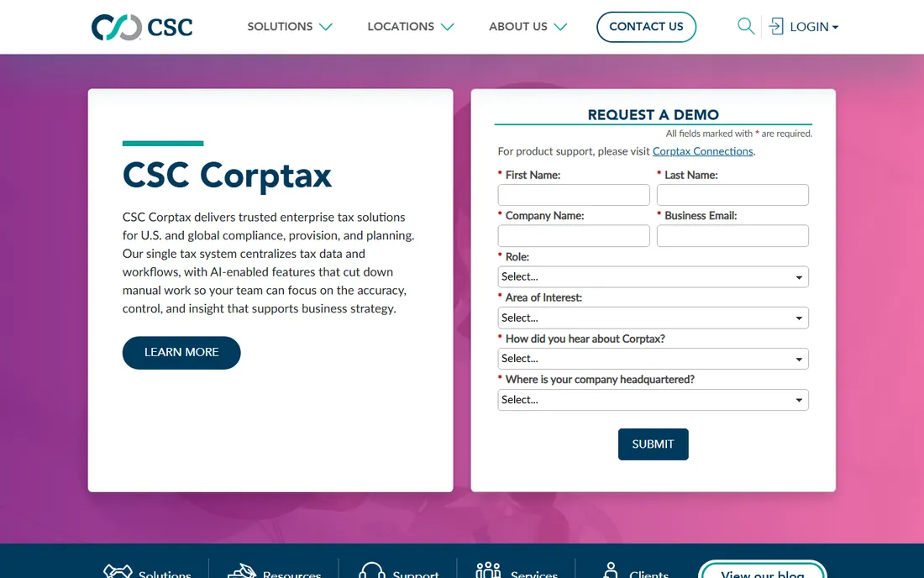Click the Contact Us button

pos(646,27)
